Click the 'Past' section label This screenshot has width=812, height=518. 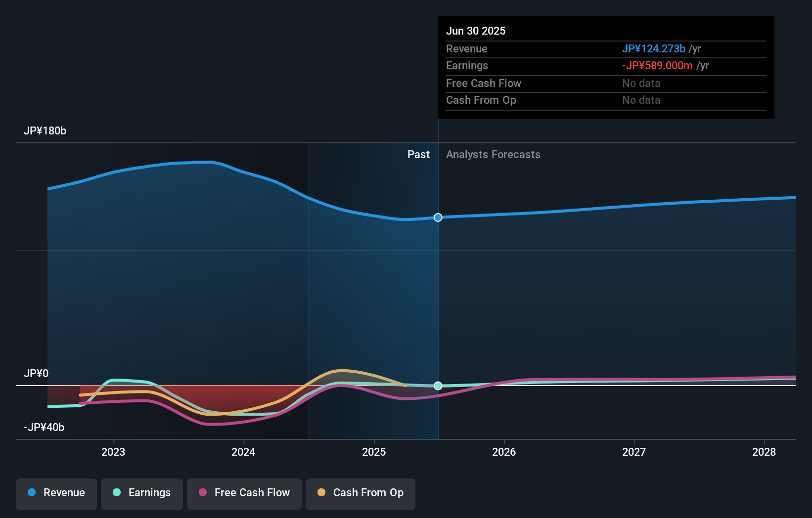[x=418, y=155]
